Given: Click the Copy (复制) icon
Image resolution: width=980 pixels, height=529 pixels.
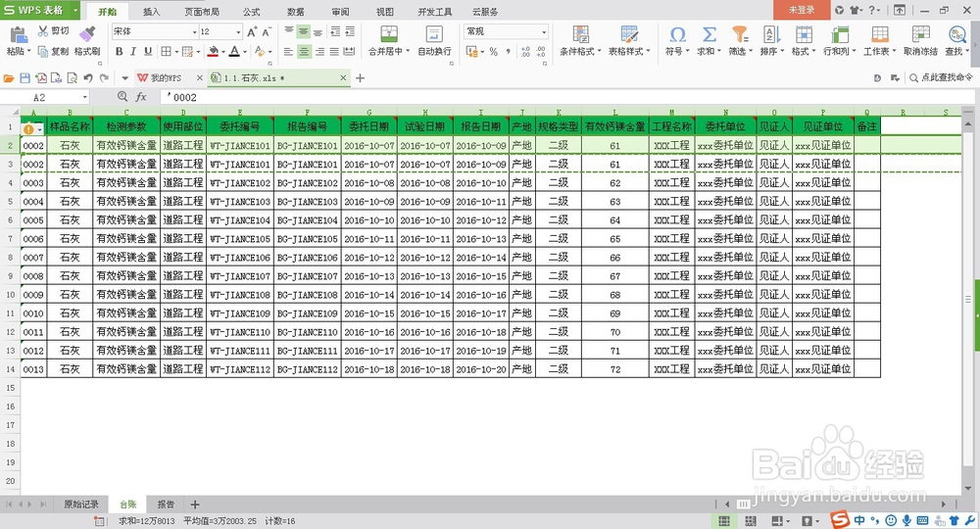Looking at the screenshot, I should tap(43, 51).
